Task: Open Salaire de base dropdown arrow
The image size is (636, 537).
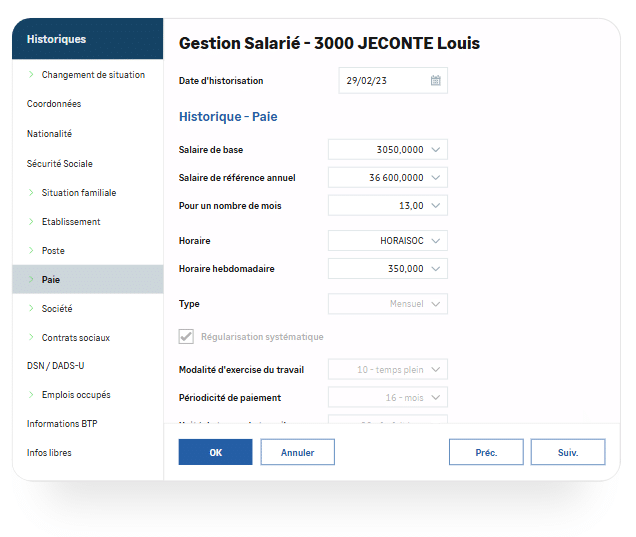Action: tap(436, 150)
